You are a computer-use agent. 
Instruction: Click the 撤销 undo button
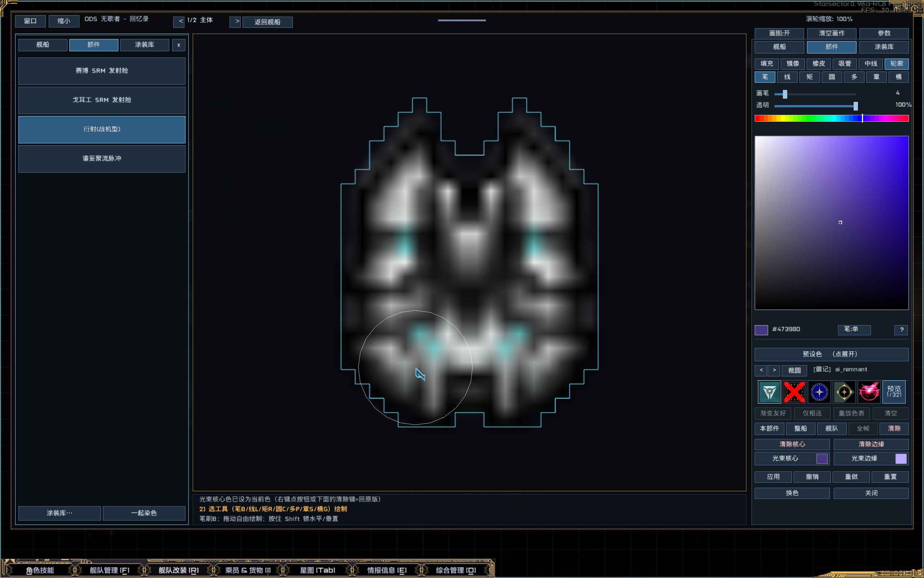click(812, 477)
